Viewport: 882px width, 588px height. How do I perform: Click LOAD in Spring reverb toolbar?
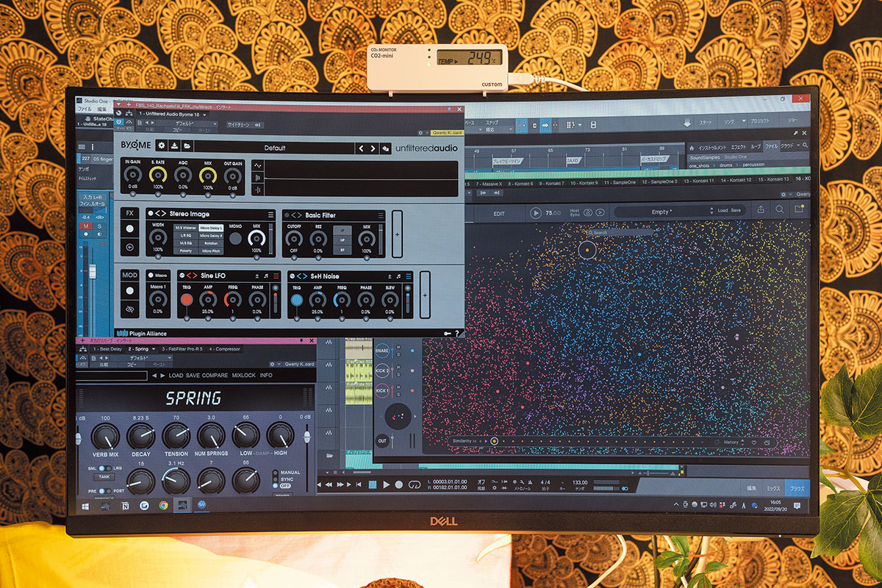pyautogui.click(x=176, y=376)
